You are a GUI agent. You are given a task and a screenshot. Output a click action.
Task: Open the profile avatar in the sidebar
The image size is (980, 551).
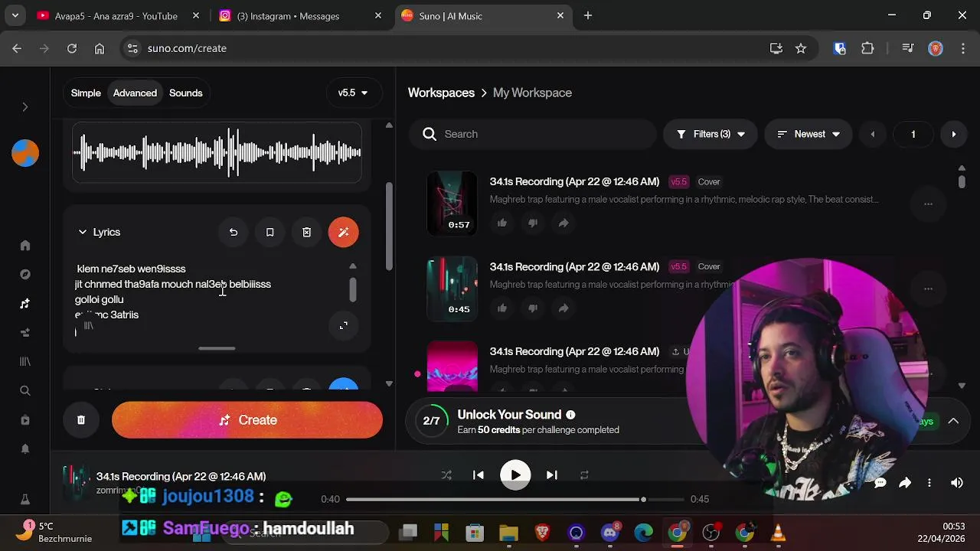(25, 153)
